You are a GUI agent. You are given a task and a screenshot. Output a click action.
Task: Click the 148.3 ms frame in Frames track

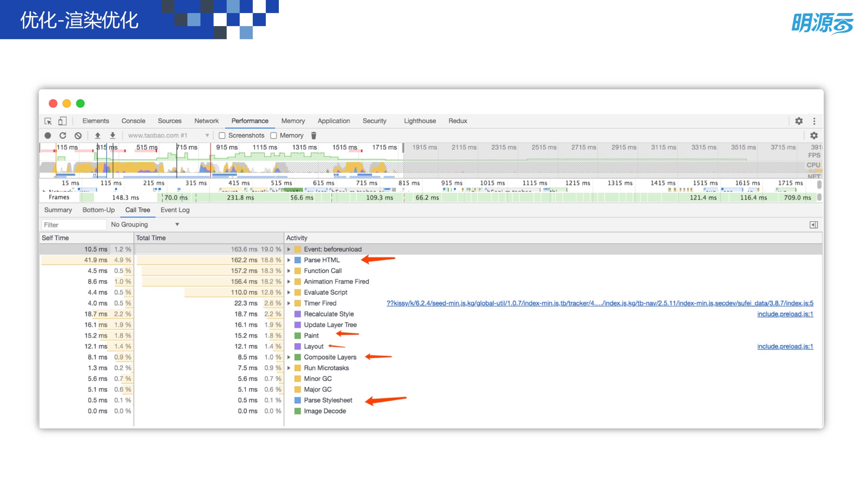(x=125, y=198)
